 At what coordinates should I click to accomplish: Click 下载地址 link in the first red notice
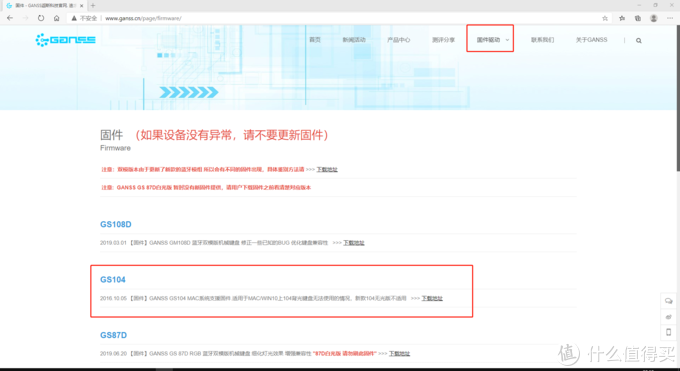coord(327,170)
